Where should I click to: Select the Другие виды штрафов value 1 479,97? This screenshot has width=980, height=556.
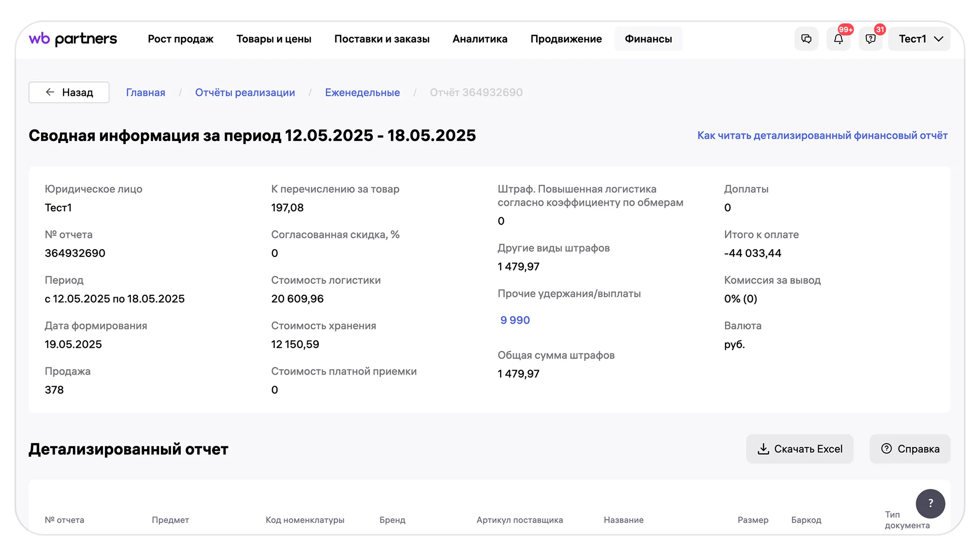click(x=519, y=267)
